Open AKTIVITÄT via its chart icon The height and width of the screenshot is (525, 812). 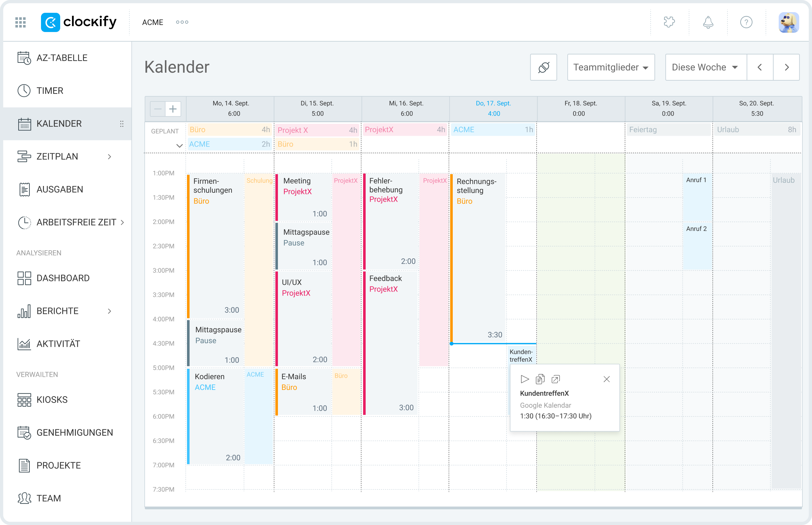[x=24, y=343]
